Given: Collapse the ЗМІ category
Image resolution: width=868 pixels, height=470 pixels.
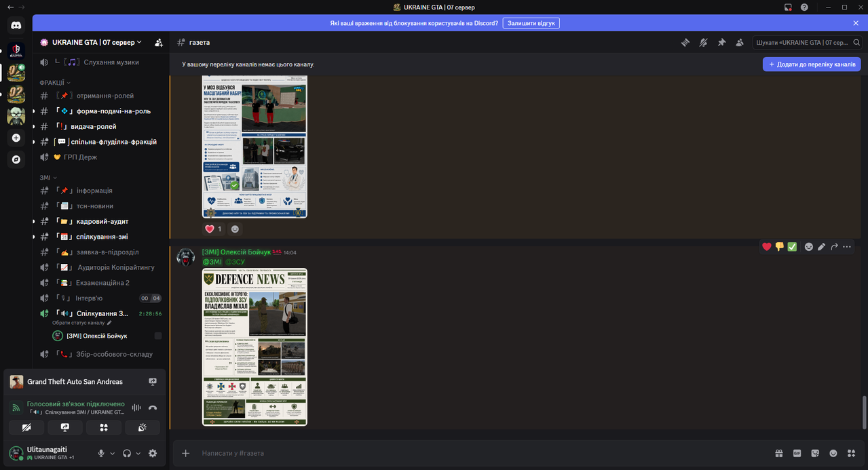Looking at the screenshot, I should (48, 177).
